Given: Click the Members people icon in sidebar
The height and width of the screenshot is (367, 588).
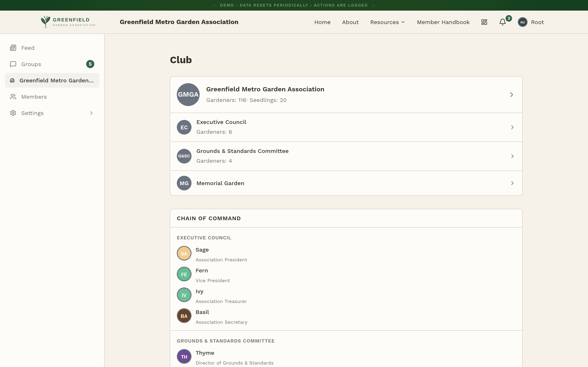Looking at the screenshot, I should tap(13, 97).
